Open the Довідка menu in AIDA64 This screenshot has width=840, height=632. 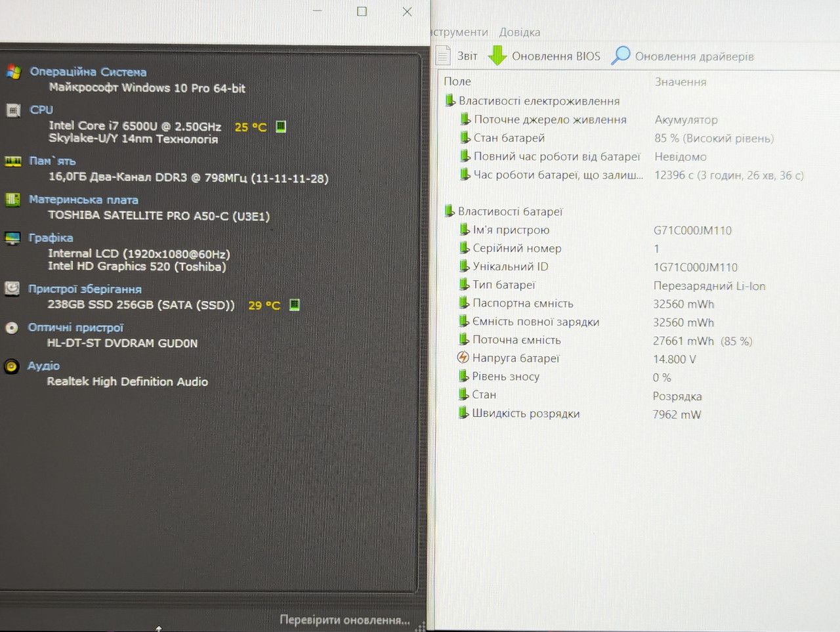[520, 32]
